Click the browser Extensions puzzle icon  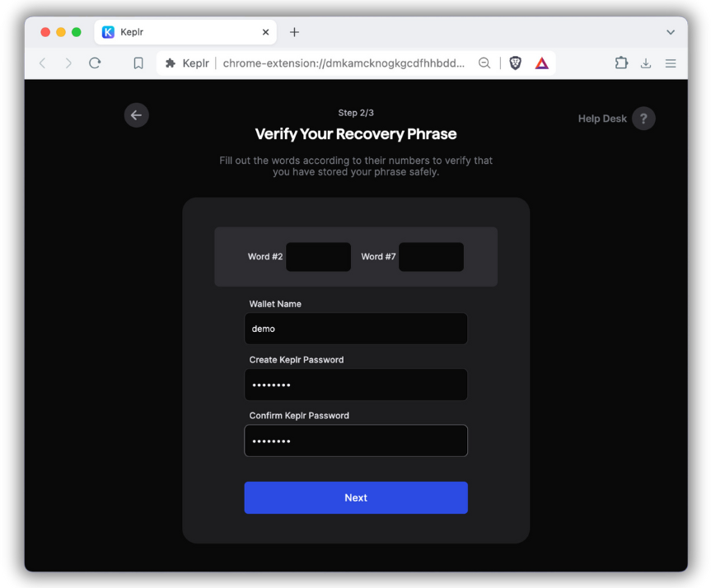620,63
